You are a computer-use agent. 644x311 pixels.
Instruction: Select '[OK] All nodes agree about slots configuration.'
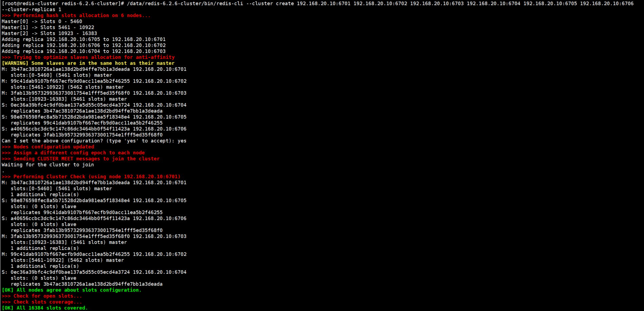(71, 290)
